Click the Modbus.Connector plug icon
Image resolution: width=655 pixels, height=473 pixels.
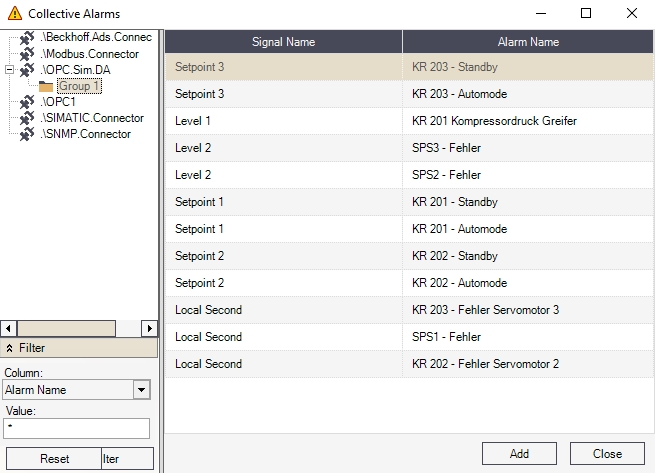[x=28, y=54]
